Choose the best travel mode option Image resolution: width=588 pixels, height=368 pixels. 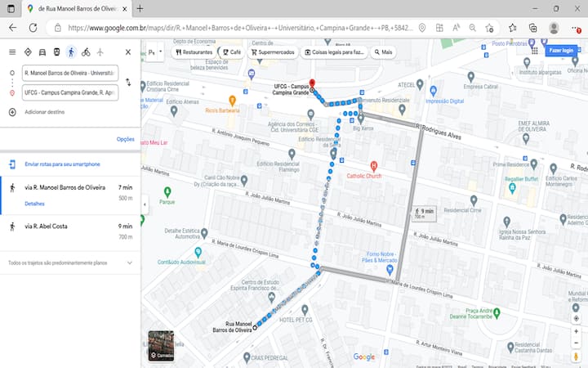[x=28, y=52]
